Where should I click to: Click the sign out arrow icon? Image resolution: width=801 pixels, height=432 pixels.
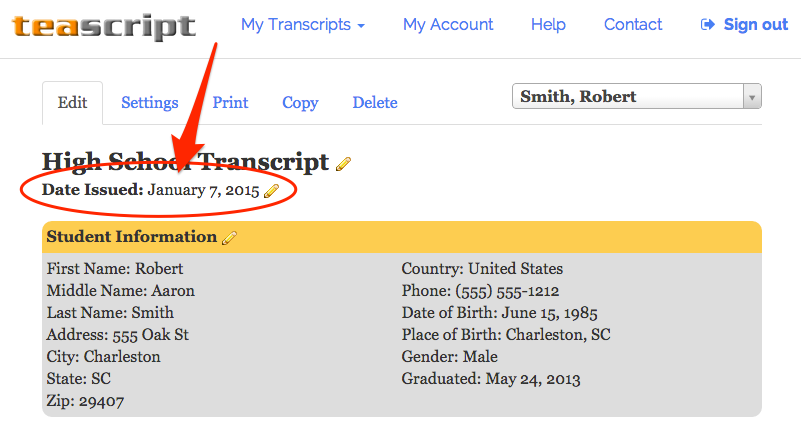(708, 25)
